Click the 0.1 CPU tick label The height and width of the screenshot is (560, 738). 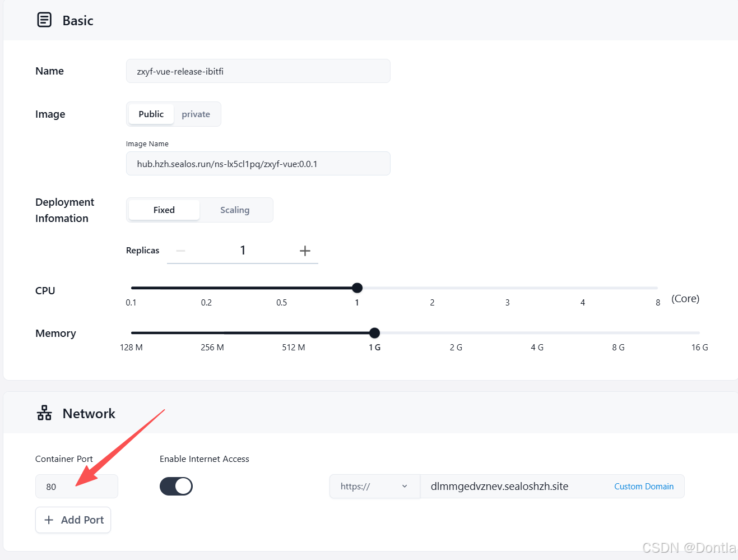131,302
